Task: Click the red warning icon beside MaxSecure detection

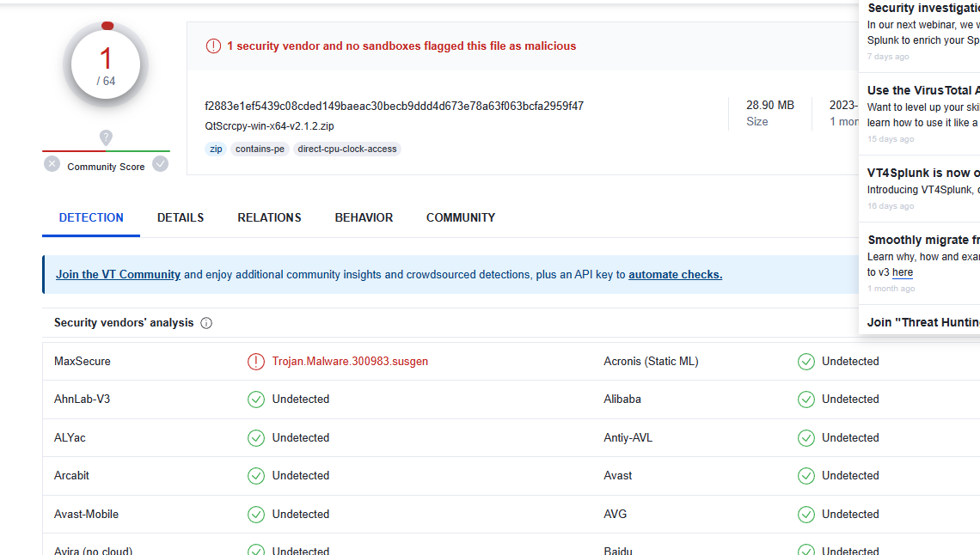Action: click(x=255, y=361)
